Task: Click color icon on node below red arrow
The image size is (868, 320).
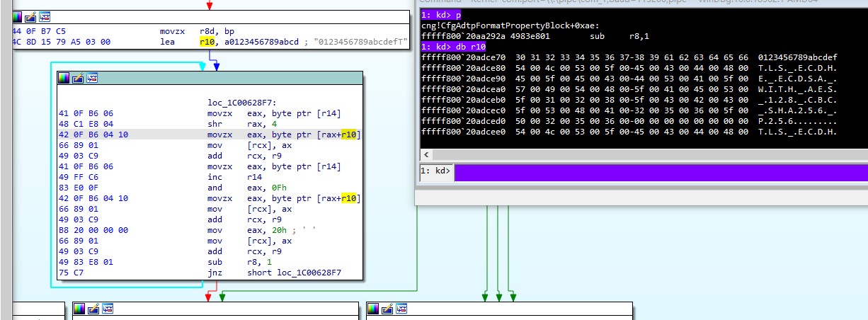Action: (x=79, y=309)
